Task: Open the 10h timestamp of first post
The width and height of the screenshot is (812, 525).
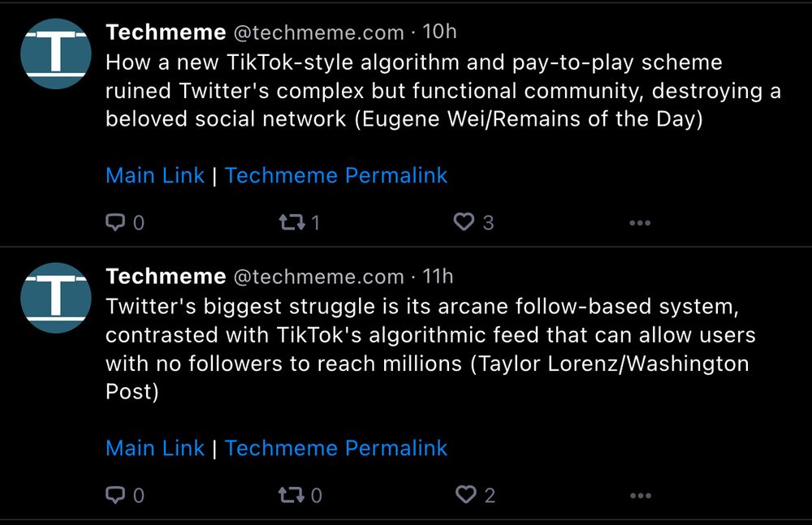Action: point(440,32)
